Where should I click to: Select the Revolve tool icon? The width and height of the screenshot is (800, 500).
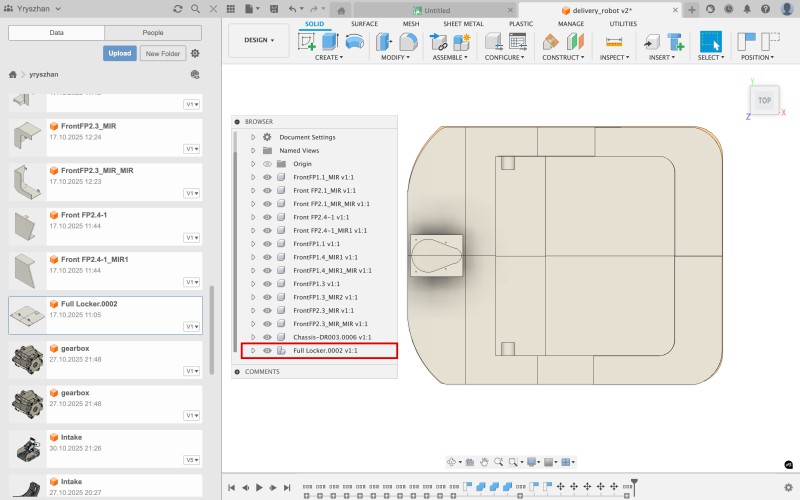coord(355,41)
